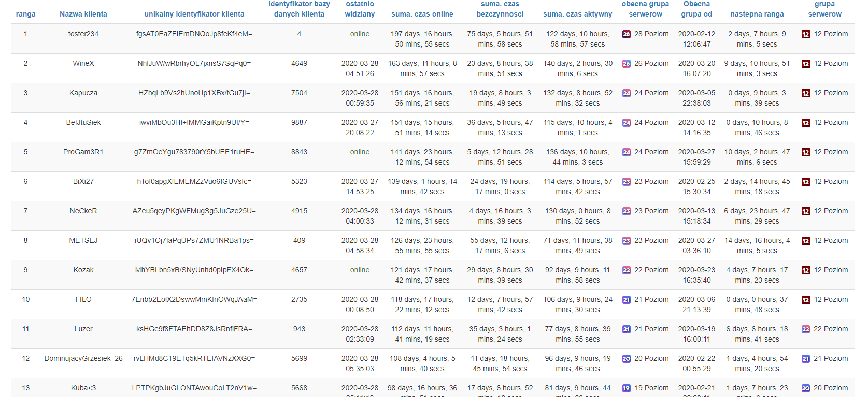Click Luzer's next rank time 6 days, 6 hours
Image resolution: width=868 pixels, height=397 pixels.
coord(757,334)
